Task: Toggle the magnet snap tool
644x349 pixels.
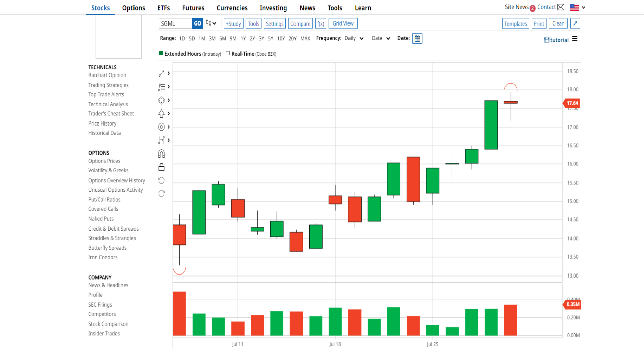Action: (161, 154)
